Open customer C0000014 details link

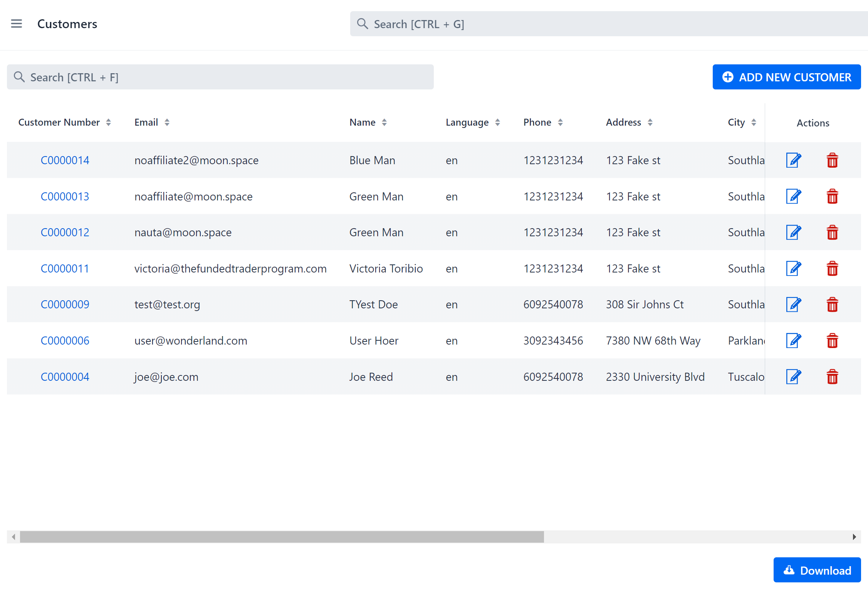(x=65, y=160)
